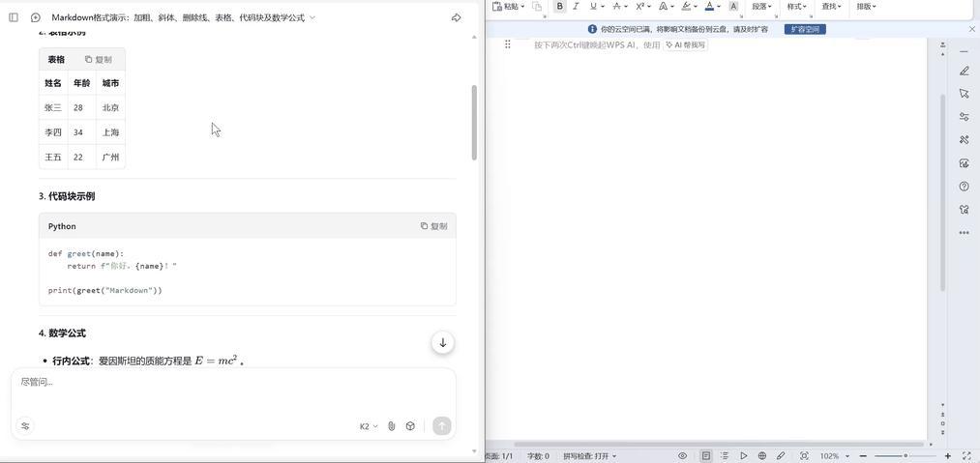This screenshot has width=980, height=463.
Task: Open the 段落 paragraph menu
Action: (762, 6)
